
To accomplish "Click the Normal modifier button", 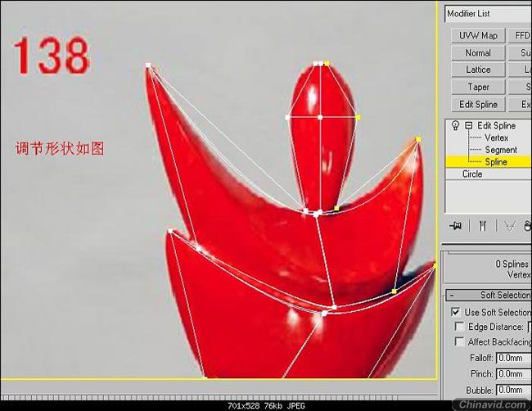I will 478,53.
